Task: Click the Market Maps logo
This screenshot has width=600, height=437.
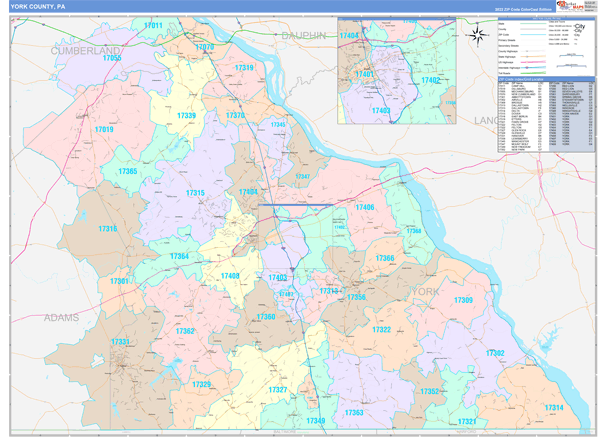Action: coord(571,8)
